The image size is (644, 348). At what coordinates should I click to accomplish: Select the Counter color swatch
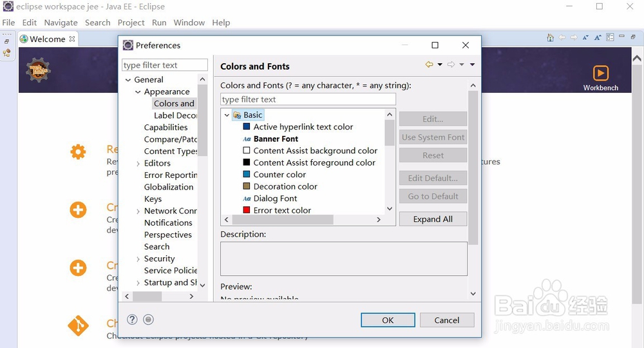pyautogui.click(x=247, y=174)
